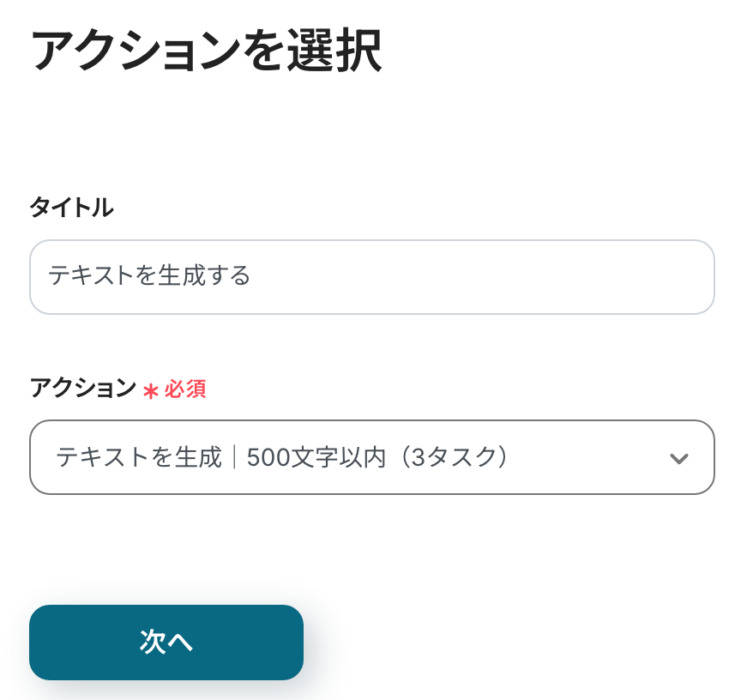This screenshot has height=700, width=741.
Task: Click the アクションを選択 page heading
Action: click(x=206, y=53)
